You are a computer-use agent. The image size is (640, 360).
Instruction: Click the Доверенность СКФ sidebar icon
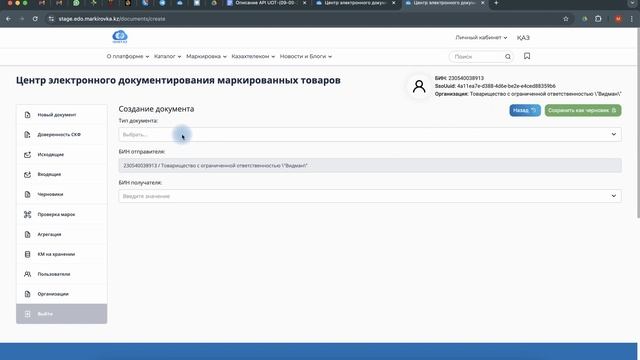[27, 135]
